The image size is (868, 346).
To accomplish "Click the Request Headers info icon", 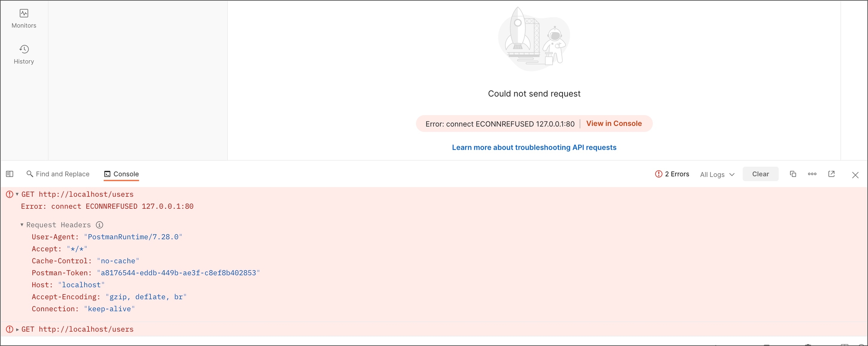I will click(99, 225).
